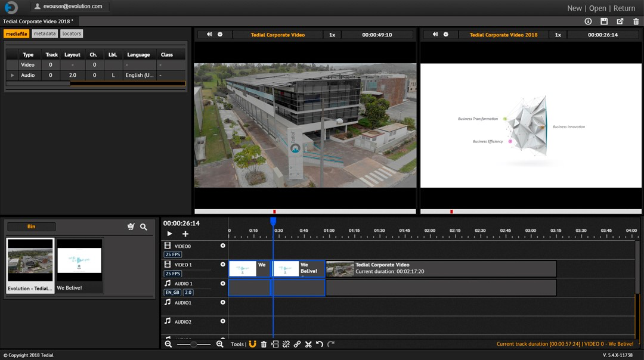Click the English (U... language cell
644x360 pixels.
[x=139, y=75]
